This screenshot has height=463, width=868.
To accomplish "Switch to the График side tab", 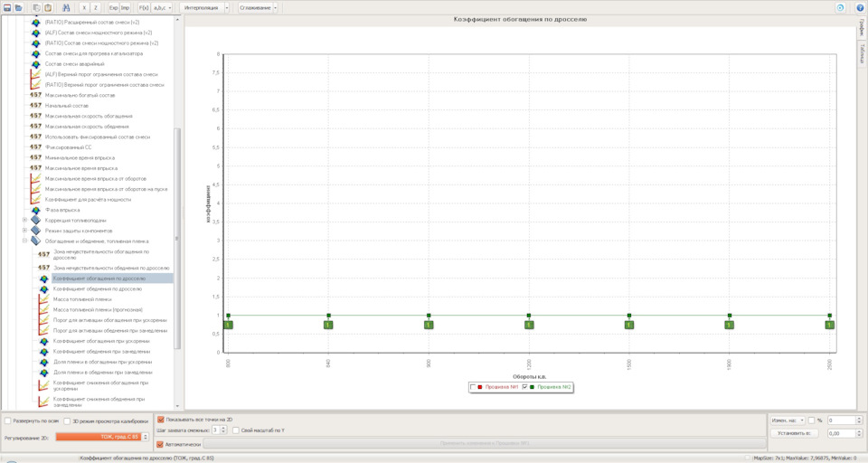I will click(x=862, y=28).
